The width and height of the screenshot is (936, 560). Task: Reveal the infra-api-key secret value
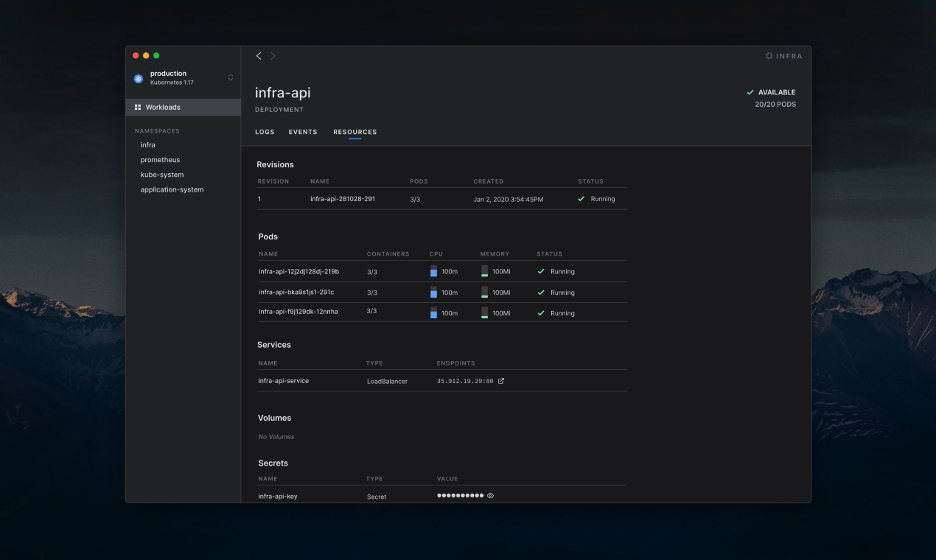(x=490, y=495)
